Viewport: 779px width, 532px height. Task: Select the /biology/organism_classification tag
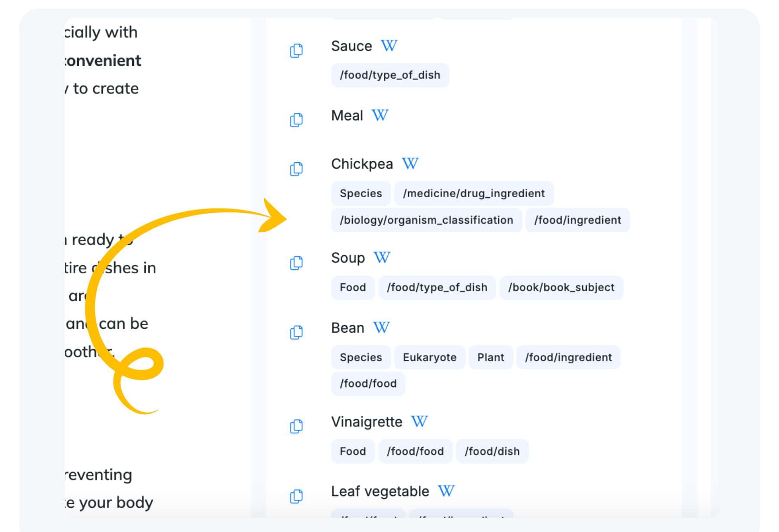point(426,220)
